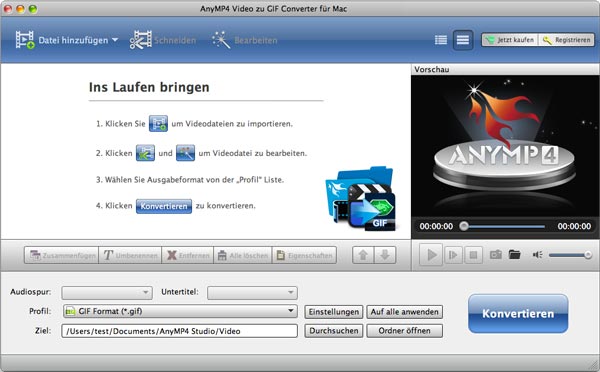Select the Schneiden scissors tool
Screen dimensions: 600x372
coord(163,40)
